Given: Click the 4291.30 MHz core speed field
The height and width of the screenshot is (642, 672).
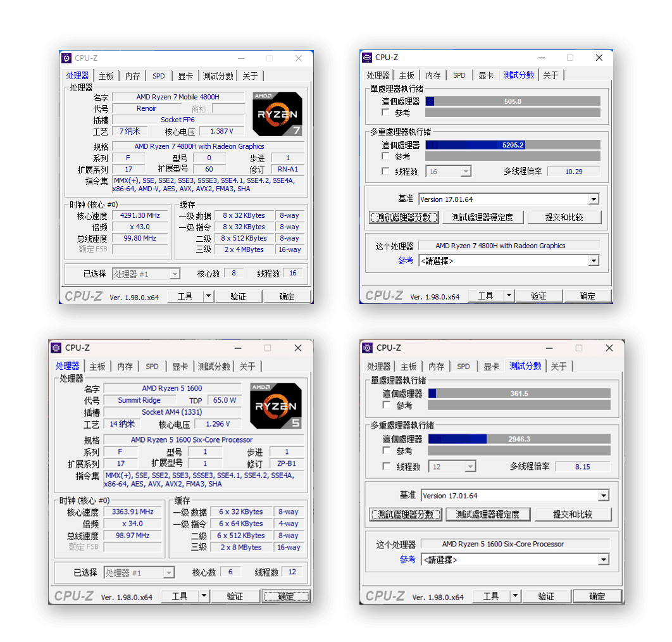Looking at the screenshot, I should tap(140, 215).
